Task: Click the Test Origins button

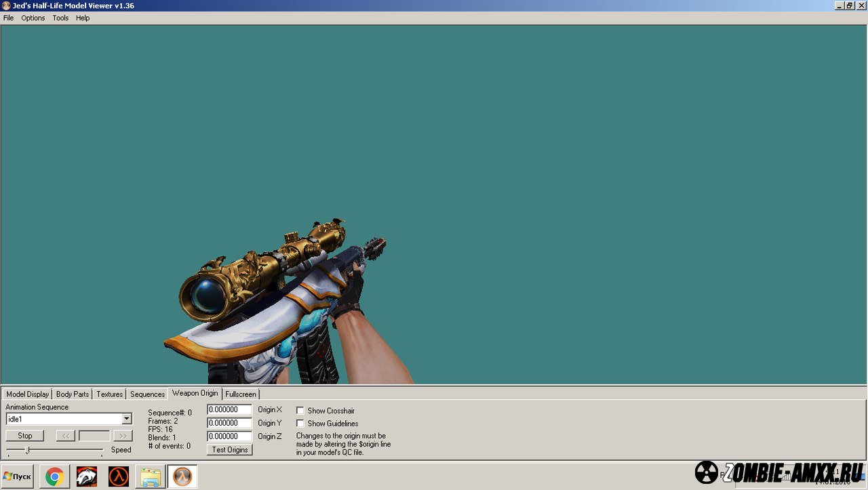Action: coord(230,450)
